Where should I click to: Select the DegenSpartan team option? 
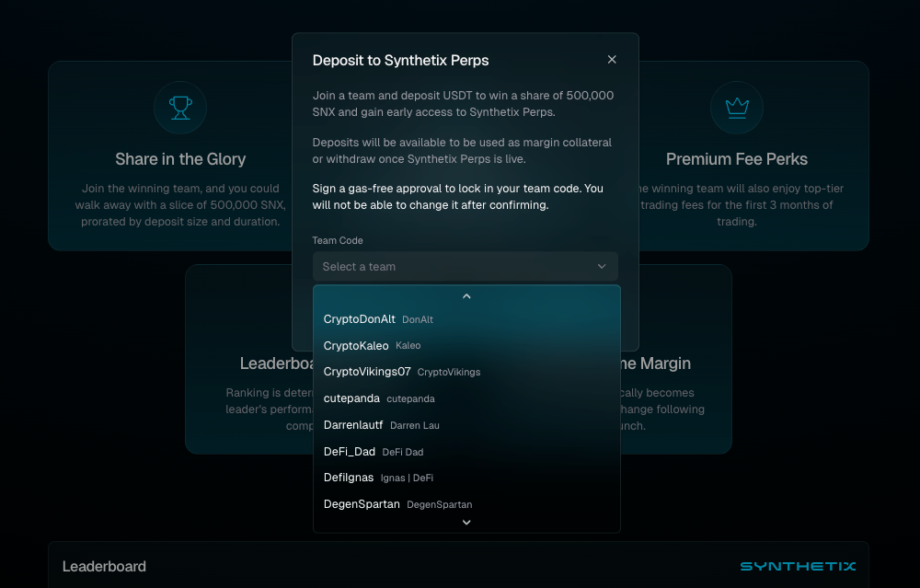pyautogui.click(x=466, y=504)
